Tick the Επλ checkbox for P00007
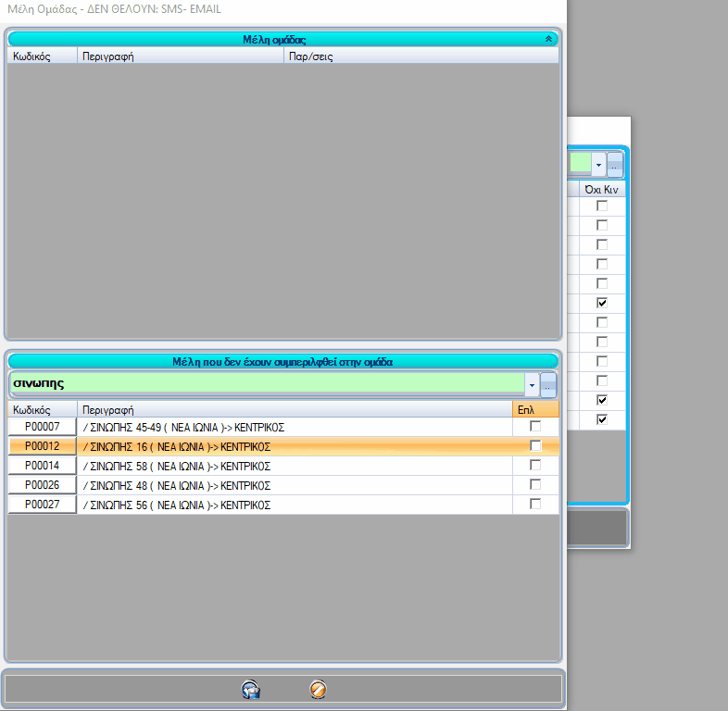The height and width of the screenshot is (711, 728). pos(535,427)
